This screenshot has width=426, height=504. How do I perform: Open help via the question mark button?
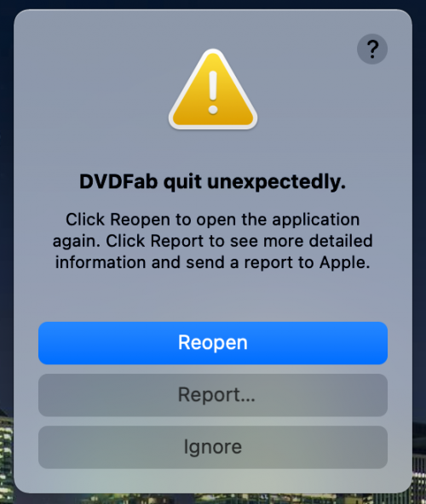pyautogui.click(x=372, y=49)
